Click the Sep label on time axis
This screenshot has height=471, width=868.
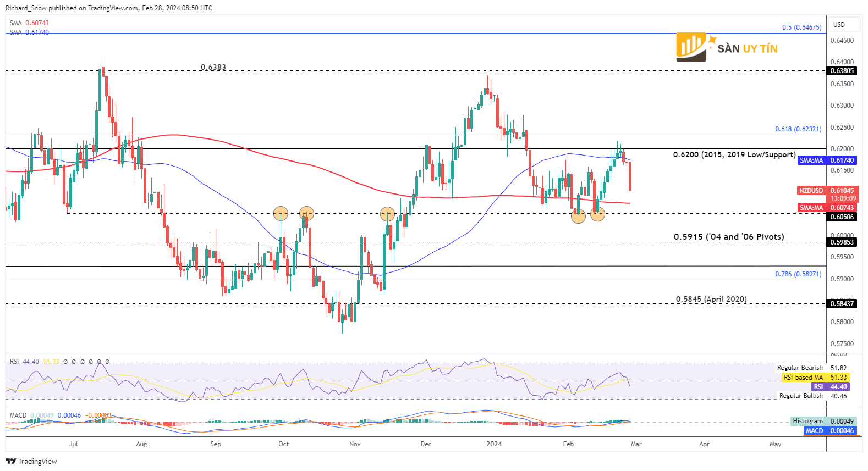216,444
